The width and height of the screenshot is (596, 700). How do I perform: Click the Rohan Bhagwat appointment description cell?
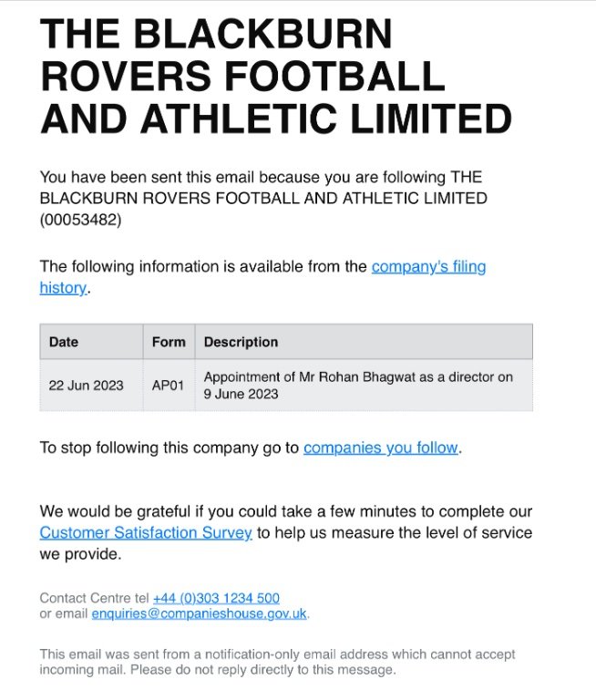[x=364, y=386]
